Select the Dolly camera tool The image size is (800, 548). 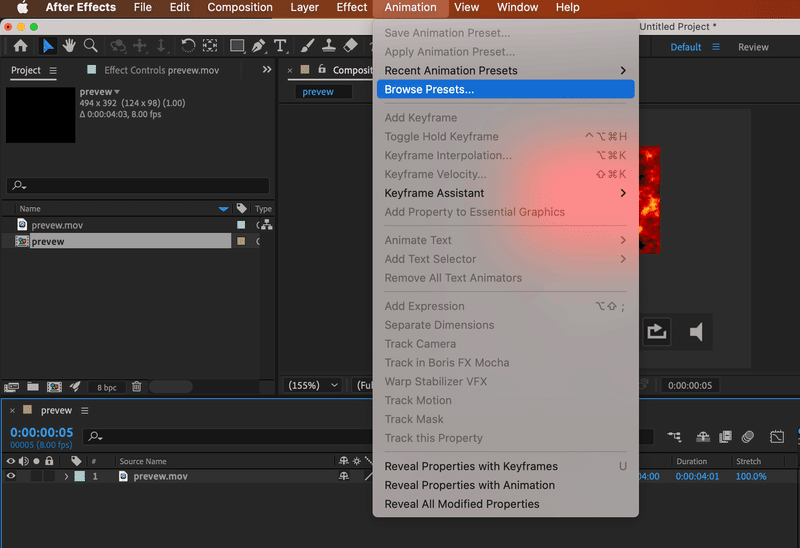pos(161,46)
